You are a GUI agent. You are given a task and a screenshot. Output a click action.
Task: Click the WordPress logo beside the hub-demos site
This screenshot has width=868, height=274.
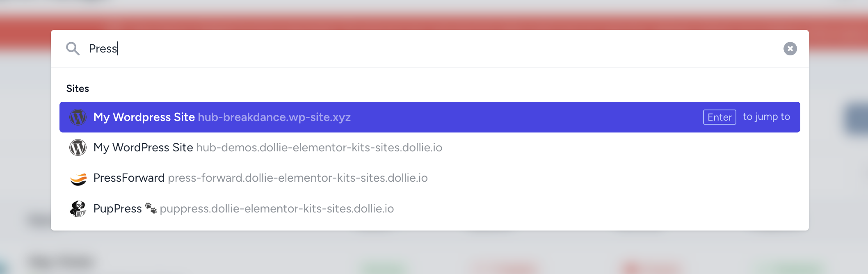coord(78,148)
